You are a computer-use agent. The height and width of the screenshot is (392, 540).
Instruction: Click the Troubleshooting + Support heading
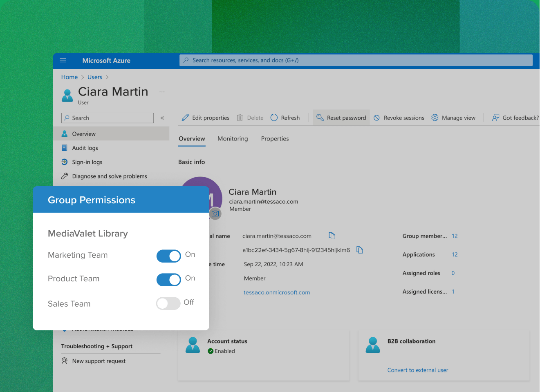[x=97, y=346]
